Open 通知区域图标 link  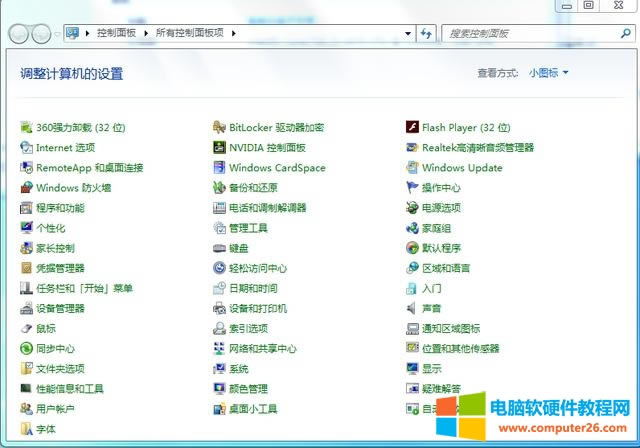451,328
